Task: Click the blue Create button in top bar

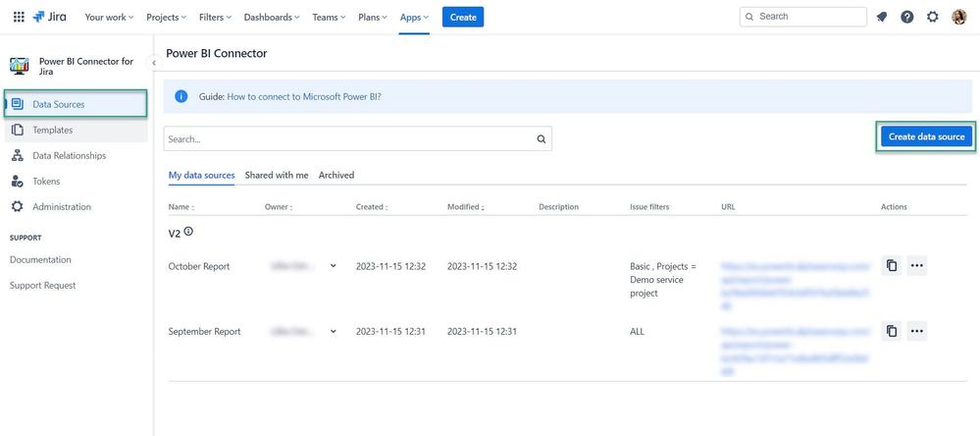Action: coord(462,17)
